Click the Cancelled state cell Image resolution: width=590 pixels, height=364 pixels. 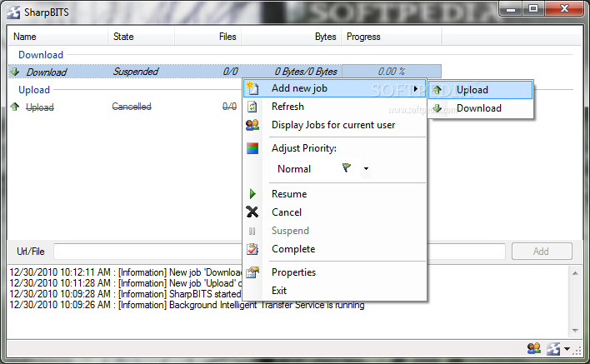click(132, 107)
